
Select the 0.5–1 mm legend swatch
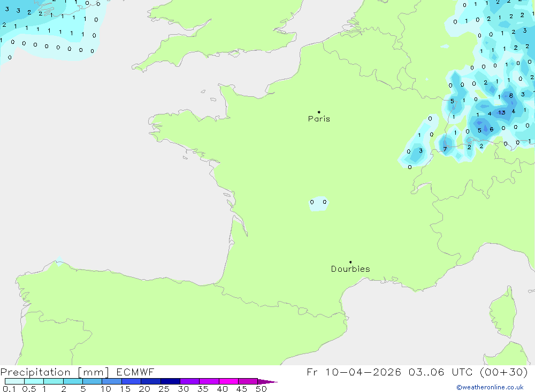34,381
